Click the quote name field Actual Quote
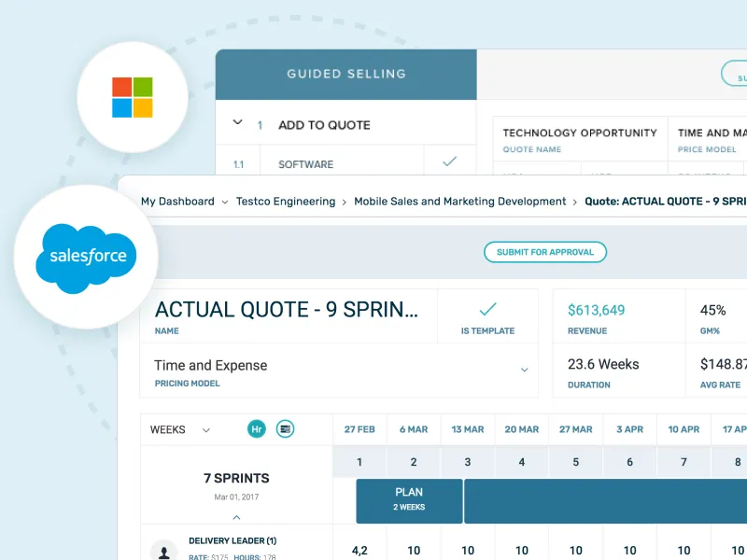Viewport: 747px width, 560px height. (x=289, y=315)
